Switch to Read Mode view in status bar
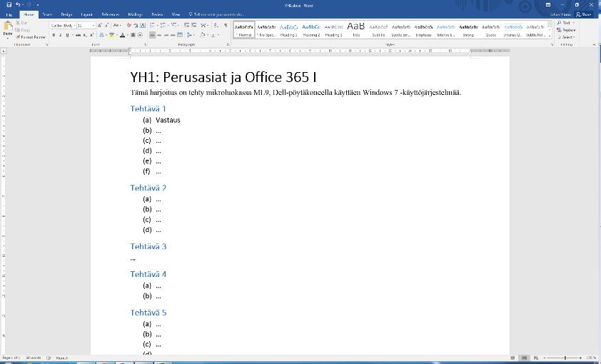 pyautogui.click(x=512, y=358)
